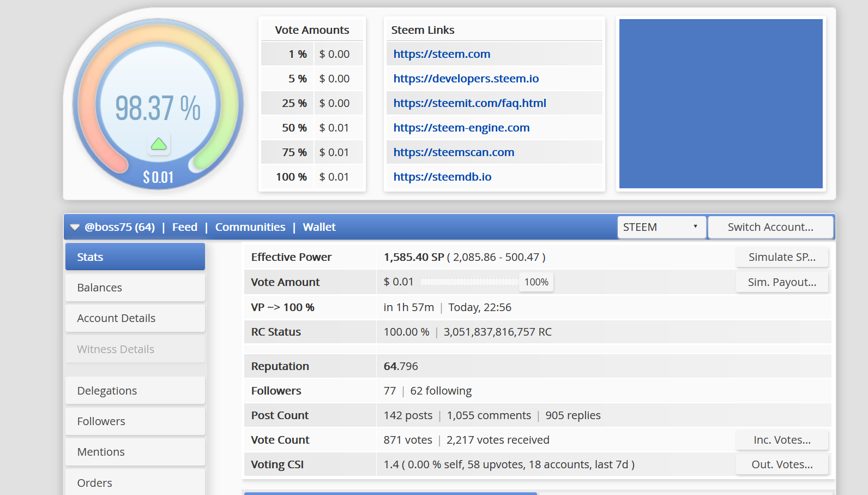Open the Orders tab
The width and height of the screenshot is (868, 495).
[135, 482]
